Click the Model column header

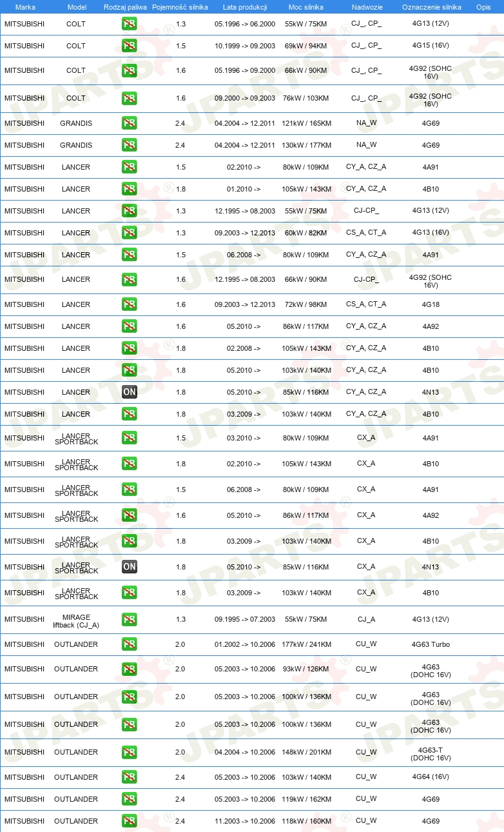77,7
